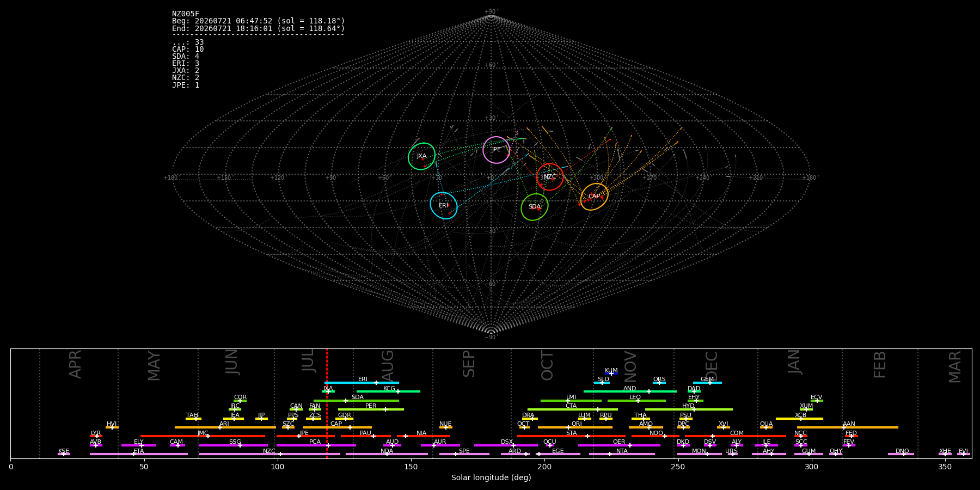Click the cyan ERI radiant circle

[x=444, y=205]
